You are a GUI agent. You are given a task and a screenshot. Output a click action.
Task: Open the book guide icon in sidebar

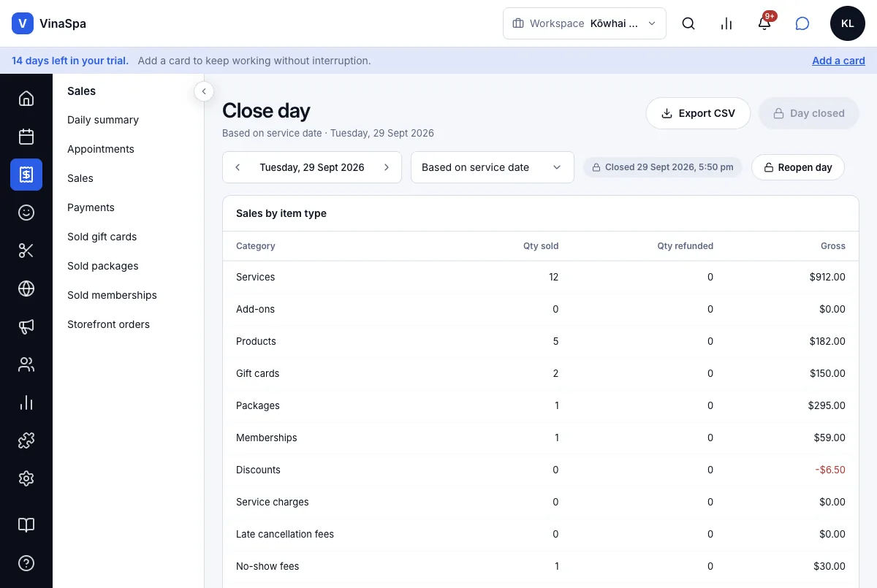point(26,525)
